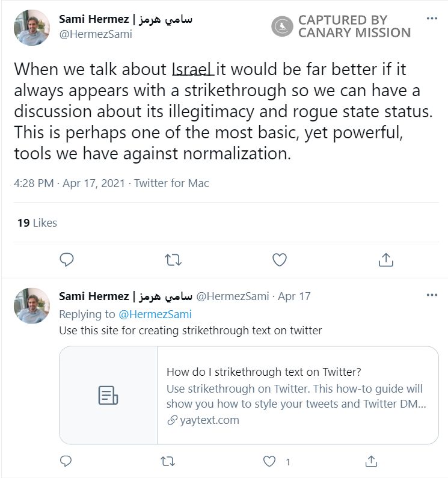The width and height of the screenshot is (448, 478).
Task: Retweet the main tweet about strikethrough
Action: pos(173,259)
